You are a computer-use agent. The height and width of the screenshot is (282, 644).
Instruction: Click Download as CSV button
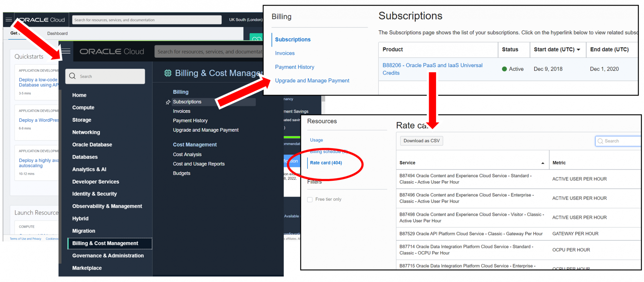click(421, 141)
